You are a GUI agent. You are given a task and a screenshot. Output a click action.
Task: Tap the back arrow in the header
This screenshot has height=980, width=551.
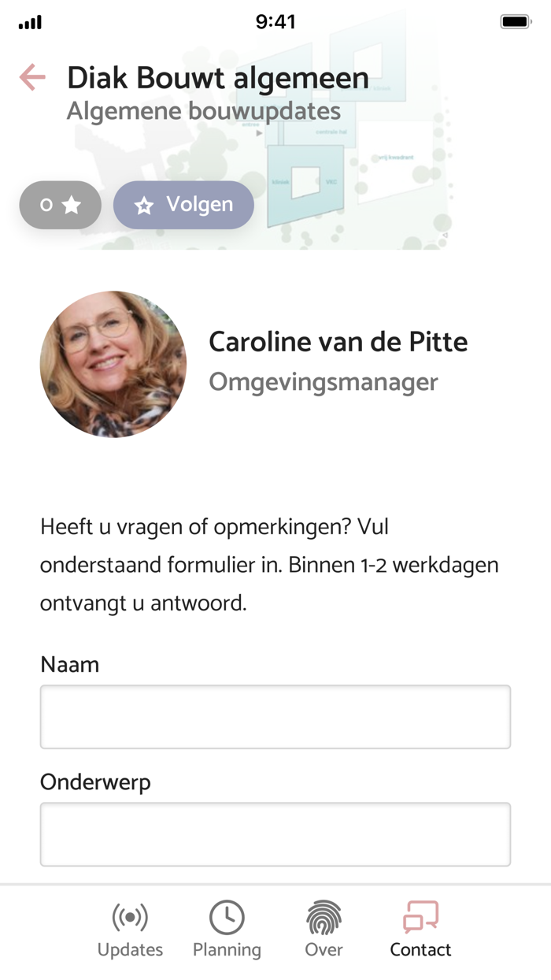coord(32,77)
